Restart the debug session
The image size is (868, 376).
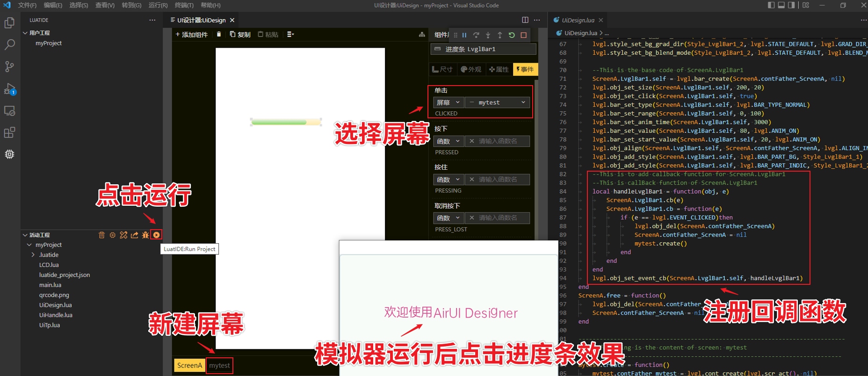tap(512, 35)
